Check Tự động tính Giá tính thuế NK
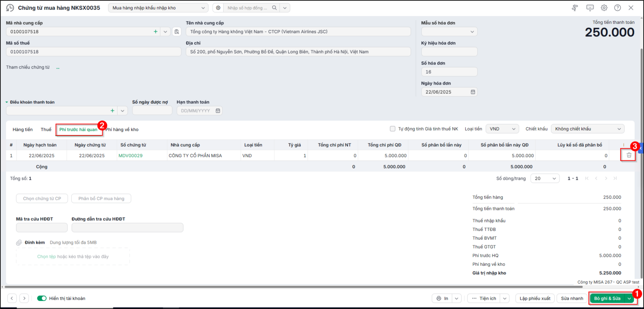Image resolution: width=644 pixels, height=309 pixels. [392, 129]
